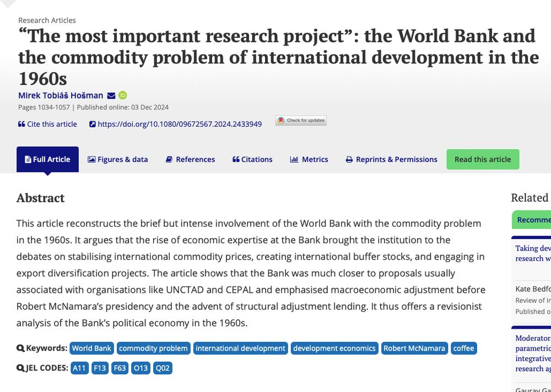Viewport: 551px width, 392px height.
Task: Select the commodity problem keyword tag
Action: pyautogui.click(x=153, y=348)
